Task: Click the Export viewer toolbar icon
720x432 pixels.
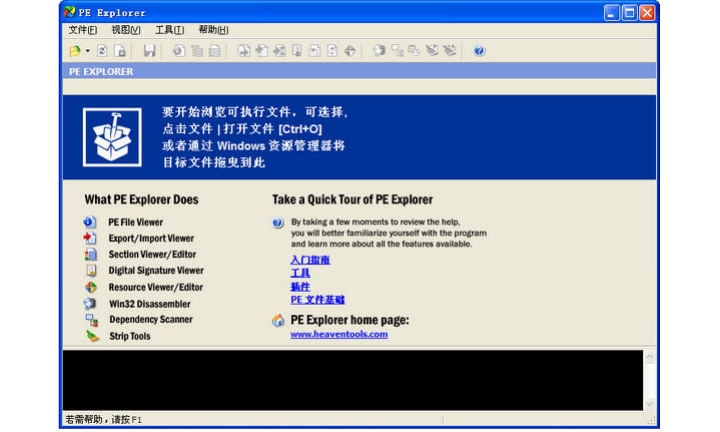Action: 244,50
